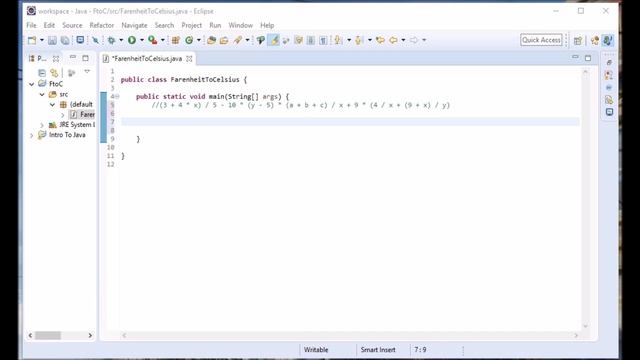Expand the Farenheit Java file node
This screenshot has height=360, width=640.
pos(62,115)
